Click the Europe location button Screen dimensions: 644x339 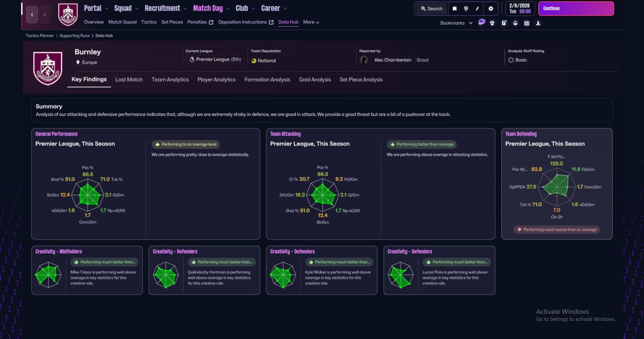tap(87, 62)
